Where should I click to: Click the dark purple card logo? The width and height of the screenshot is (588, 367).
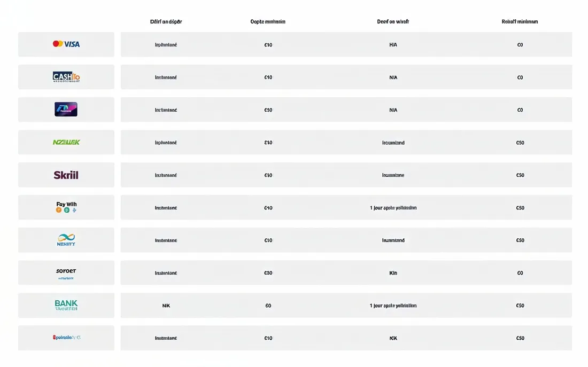66,110
